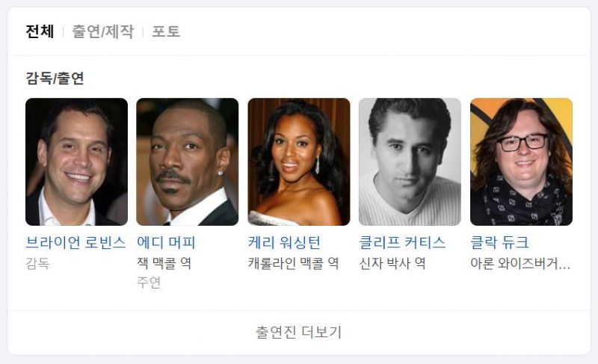The image size is (598, 364).
Task: Click the 감독 label under 브라이언 로빈스
Action: pyautogui.click(x=37, y=263)
